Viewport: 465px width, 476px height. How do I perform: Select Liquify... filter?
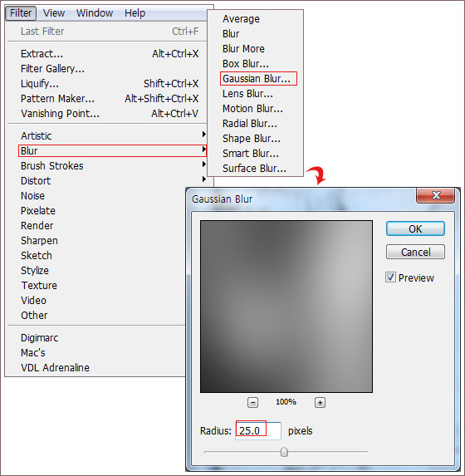(110, 83)
